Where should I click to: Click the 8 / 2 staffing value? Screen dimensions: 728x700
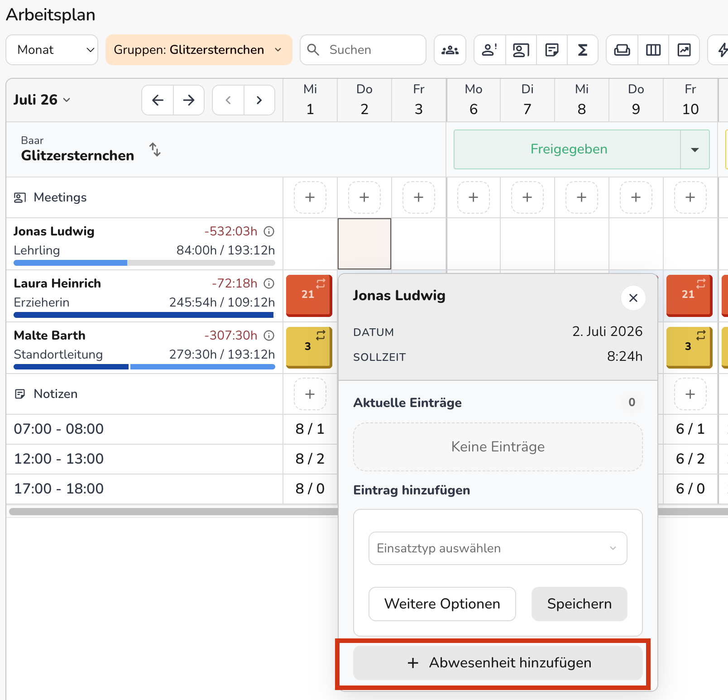(310, 459)
